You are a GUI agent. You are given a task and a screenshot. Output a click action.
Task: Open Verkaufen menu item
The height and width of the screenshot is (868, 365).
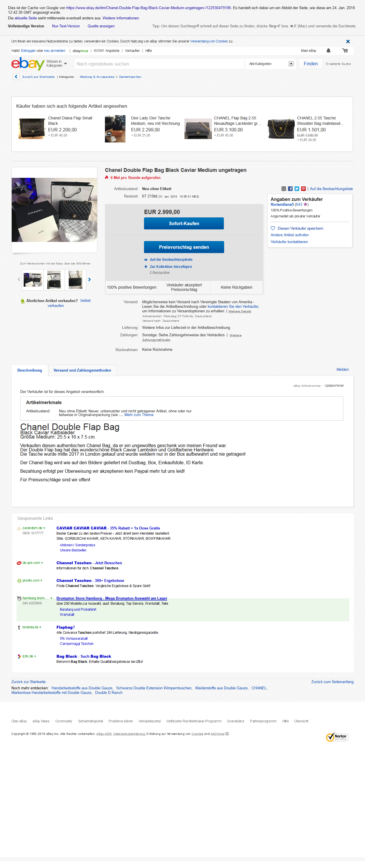(x=132, y=51)
